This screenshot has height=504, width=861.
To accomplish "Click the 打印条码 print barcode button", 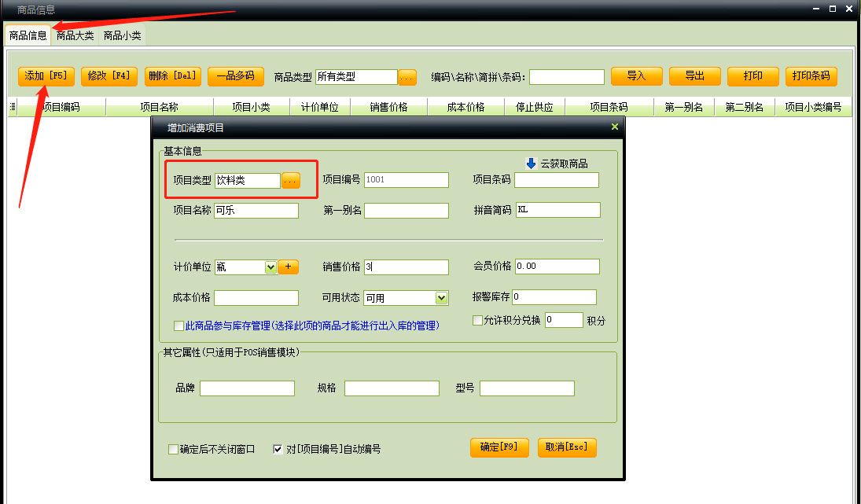I will (811, 76).
